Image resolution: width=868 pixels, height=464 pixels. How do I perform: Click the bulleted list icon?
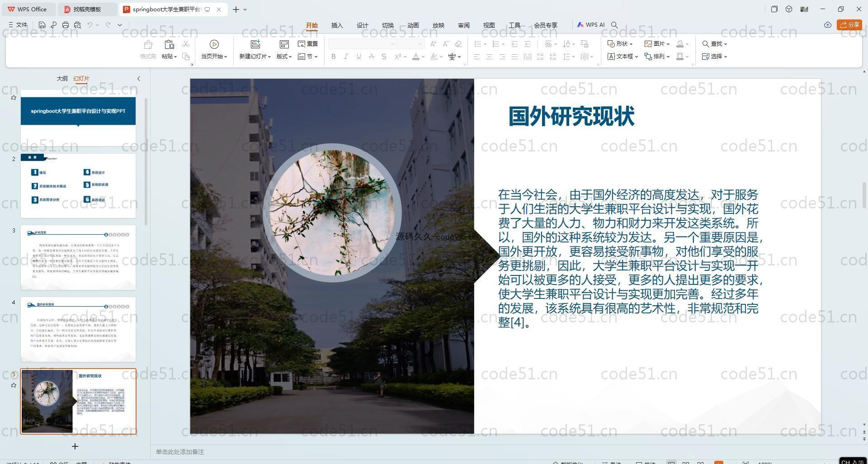point(478,44)
